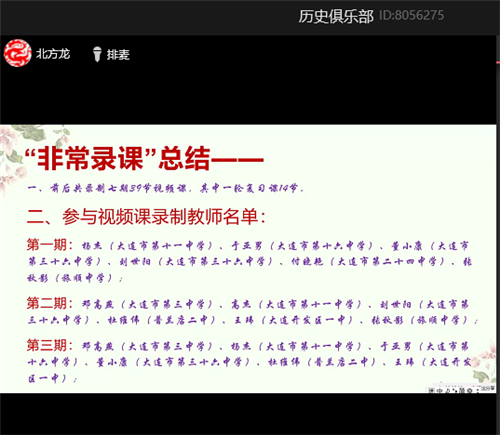The image size is (500, 435).
Task: Click the 第一期 label on the slide
Action: (x=49, y=245)
